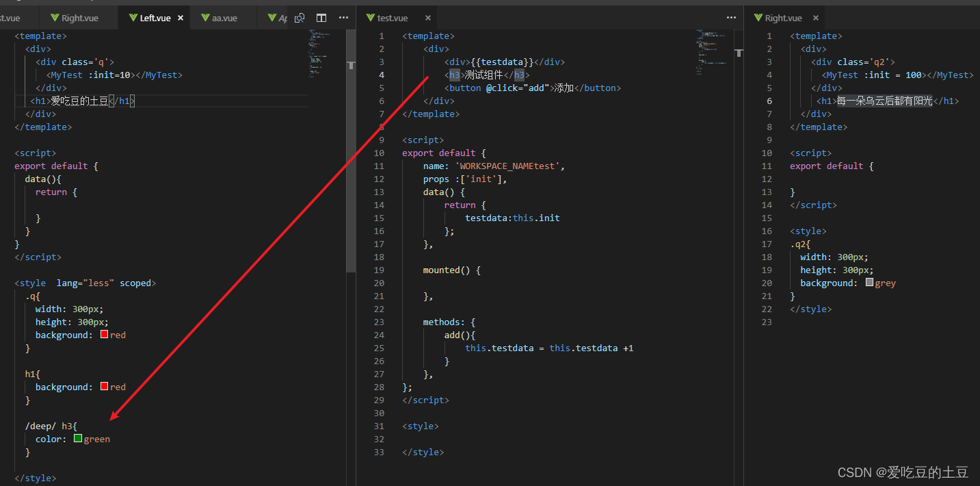980x486 pixels.
Task: Click 'color: green' property text
Action: 72,439
